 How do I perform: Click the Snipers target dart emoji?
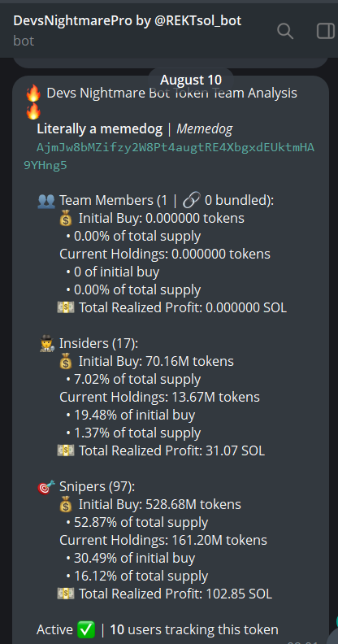(x=46, y=487)
